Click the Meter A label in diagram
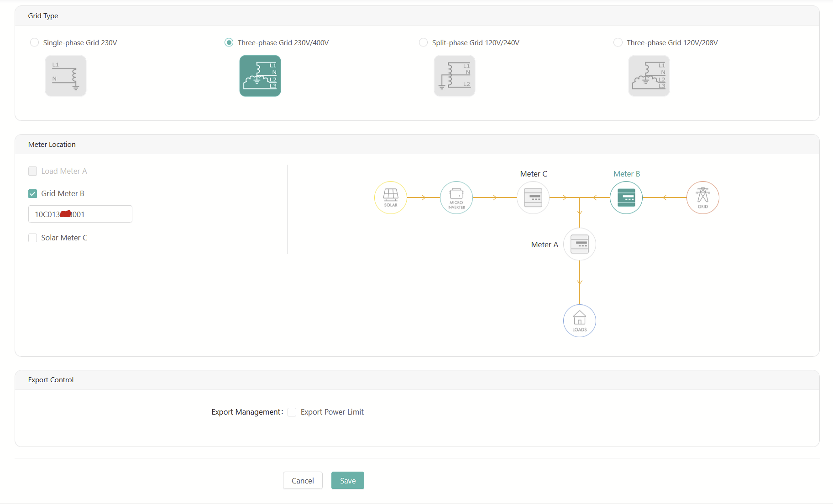 (545, 244)
